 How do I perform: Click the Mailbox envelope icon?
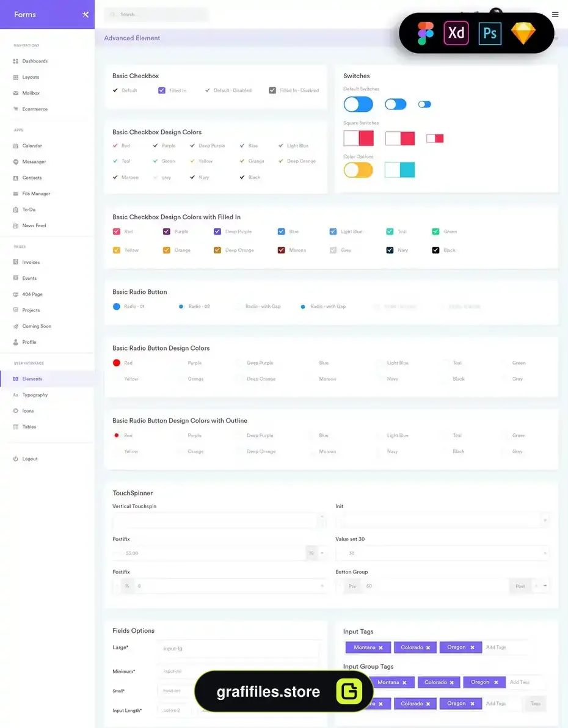16,93
